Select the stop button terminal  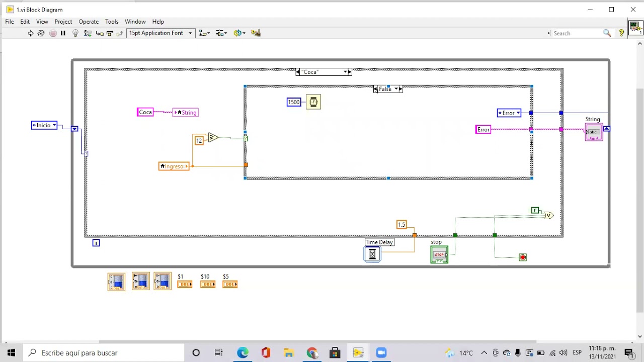pyautogui.click(x=439, y=254)
